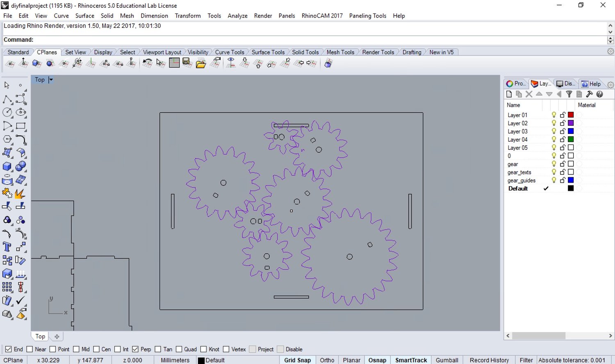Enable Quad osnap checkbox
Viewport: 615px width, 364px height.
[x=179, y=349]
